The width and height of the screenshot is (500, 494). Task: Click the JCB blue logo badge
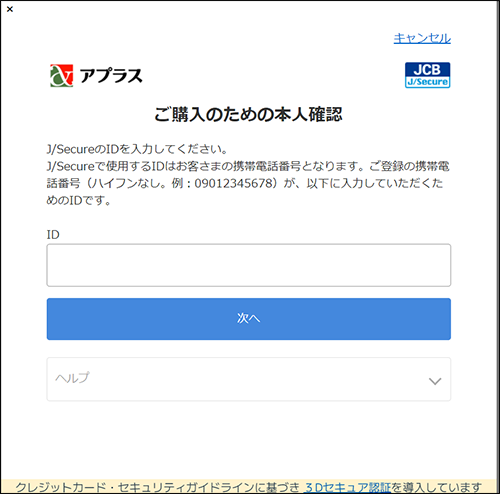[428, 75]
